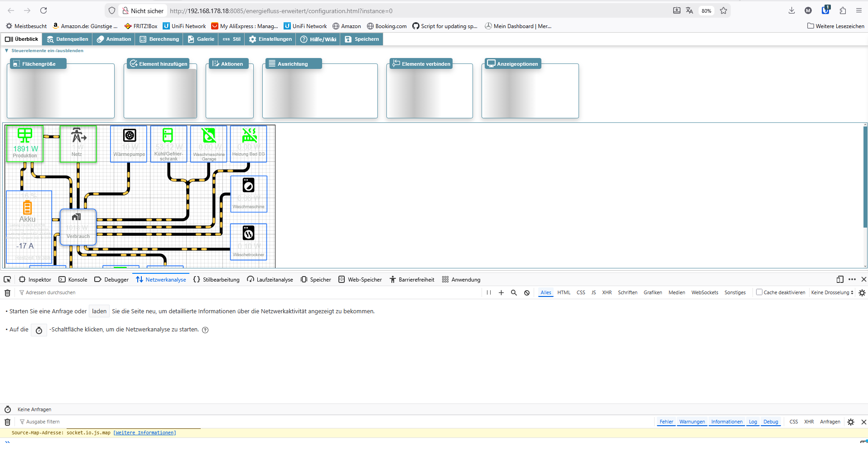The image size is (868, 452).
Task: Switch to the Datenquellen tab
Action: (68, 39)
